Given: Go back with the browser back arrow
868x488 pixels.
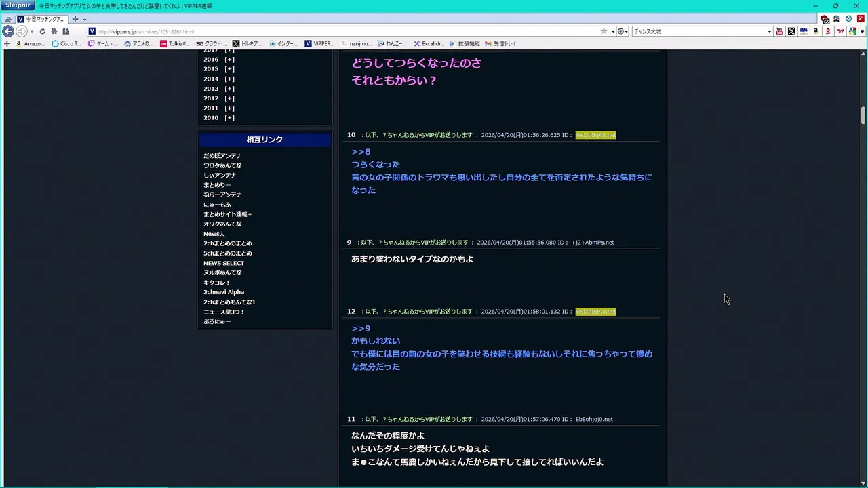Looking at the screenshot, I should 8,31.
